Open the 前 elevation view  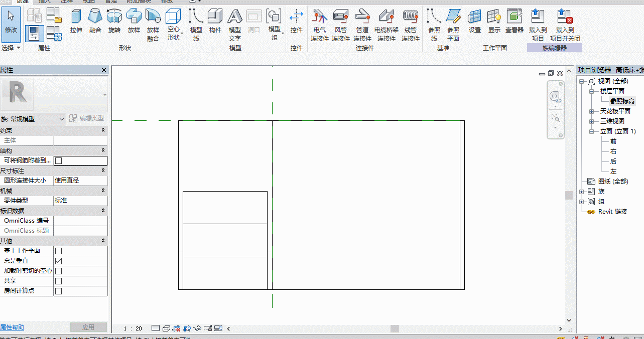point(613,141)
